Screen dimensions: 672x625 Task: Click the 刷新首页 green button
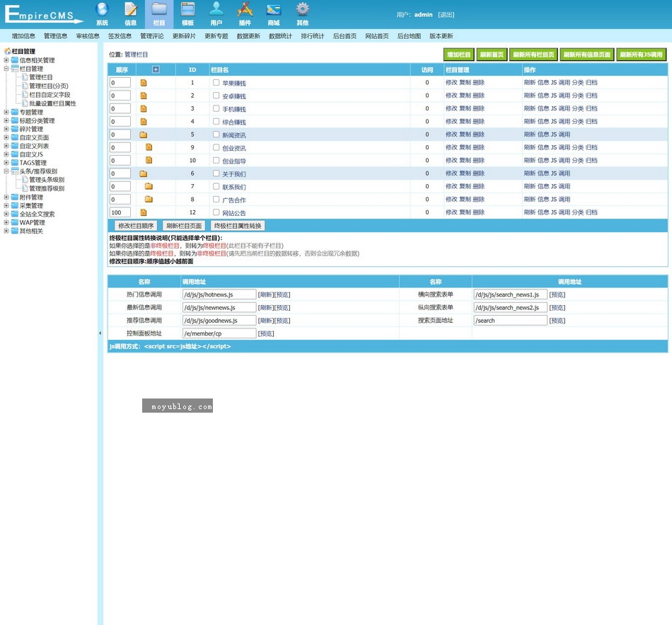492,55
